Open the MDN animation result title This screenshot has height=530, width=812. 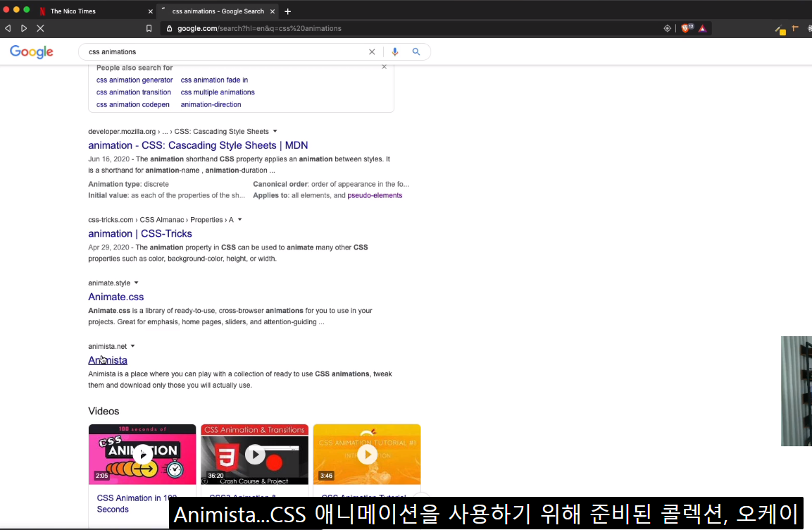coord(198,145)
